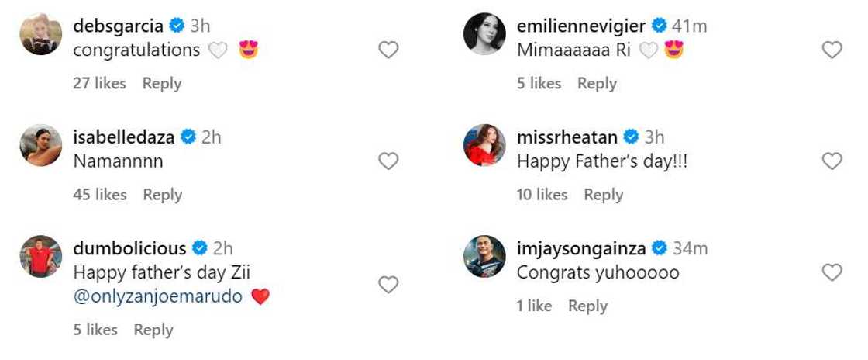Show 27 likes on debsgarcia's comment
Image resolution: width=868 pixels, height=360 pixels.
pyautogui.click(x=99, y=84)
